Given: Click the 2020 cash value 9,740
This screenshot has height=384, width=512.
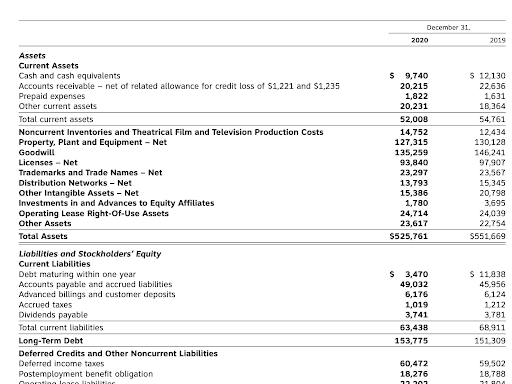Looking at the screenshot, I should coord(416,76).
